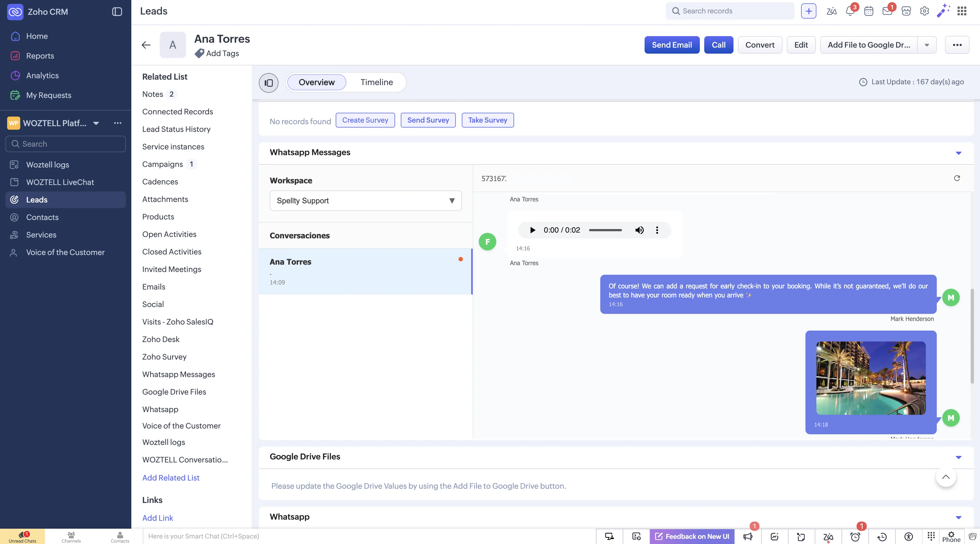Click the sidebar Search field
Image resolution: width=980 pixels, height=544 pixels.
[x=65, y=144]
